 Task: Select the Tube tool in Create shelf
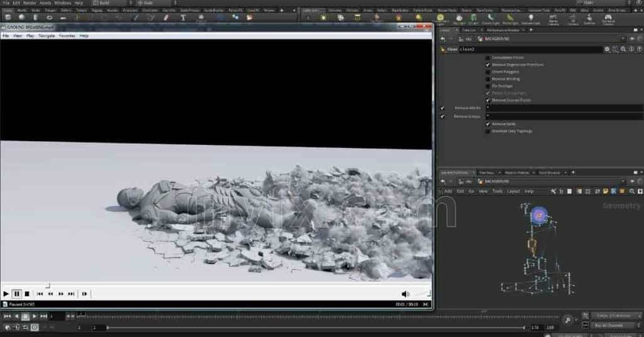click(x=35, y=18)
